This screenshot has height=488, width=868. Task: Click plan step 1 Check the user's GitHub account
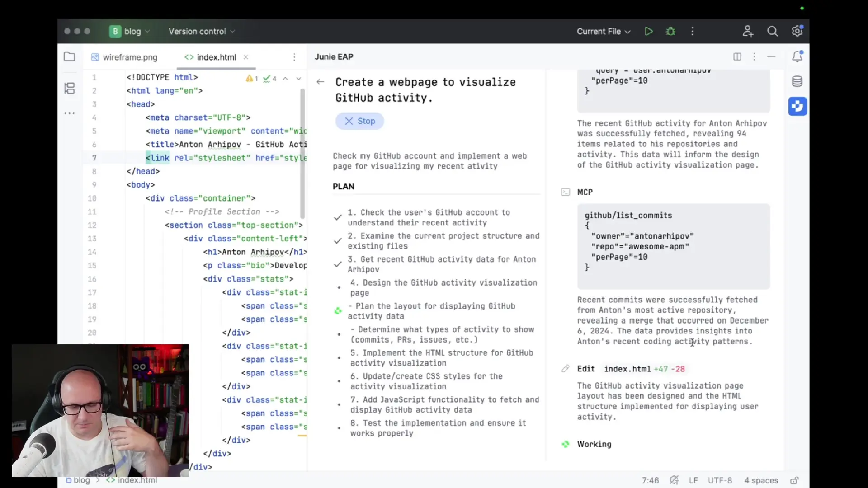pos(429,217)
